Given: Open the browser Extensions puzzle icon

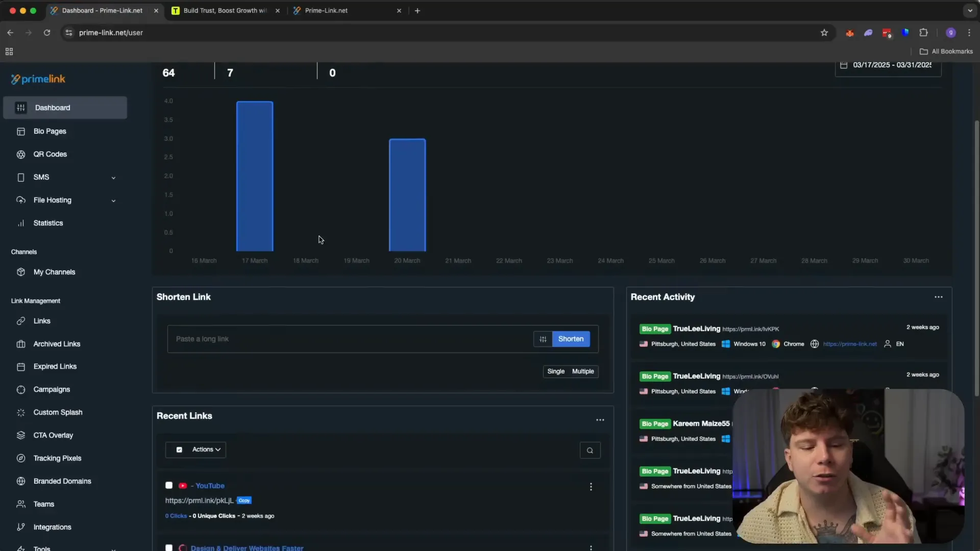Looking at the screenshot, I should tap(923, 33).
